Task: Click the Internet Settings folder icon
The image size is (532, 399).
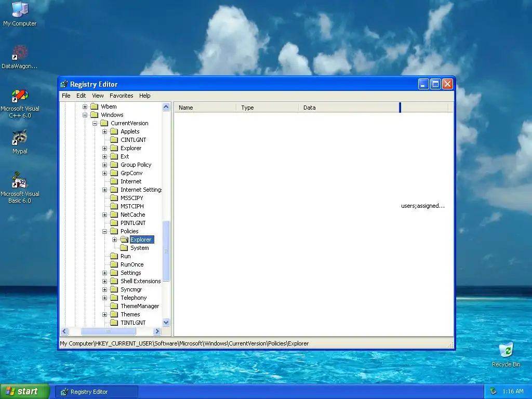Action: pyautogui.click(x=114, y=190)
